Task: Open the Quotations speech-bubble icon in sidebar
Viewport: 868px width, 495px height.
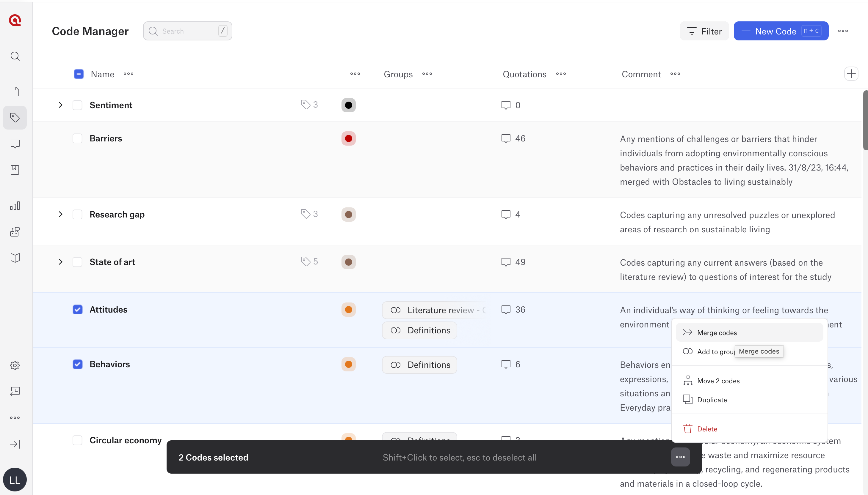Action: (15, 144)
